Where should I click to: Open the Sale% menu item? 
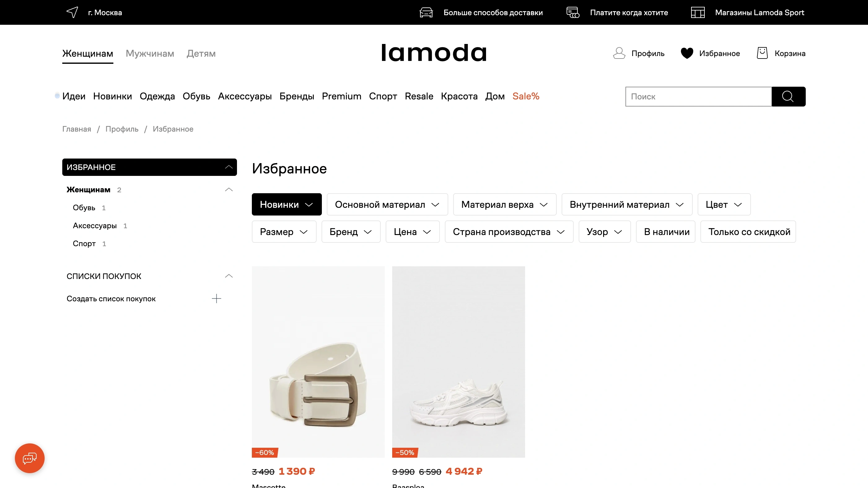tap(526, 97)
